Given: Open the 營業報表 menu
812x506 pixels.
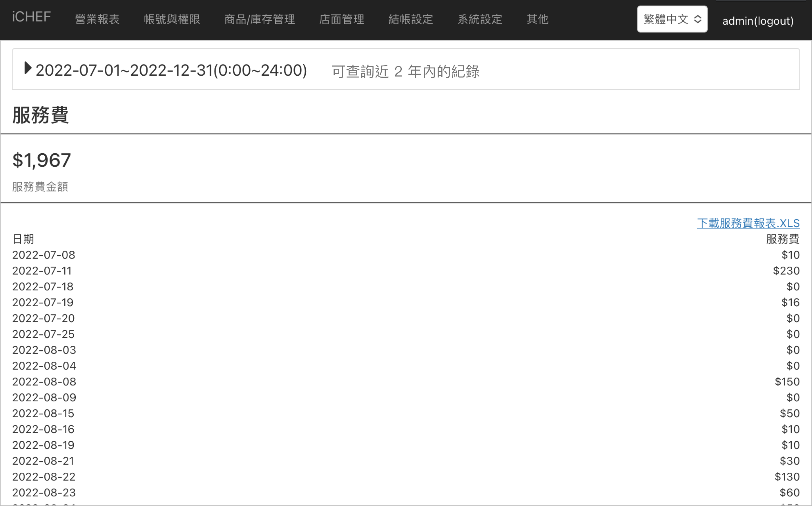Looking at the screenshot, I should [x=97, y=19].
